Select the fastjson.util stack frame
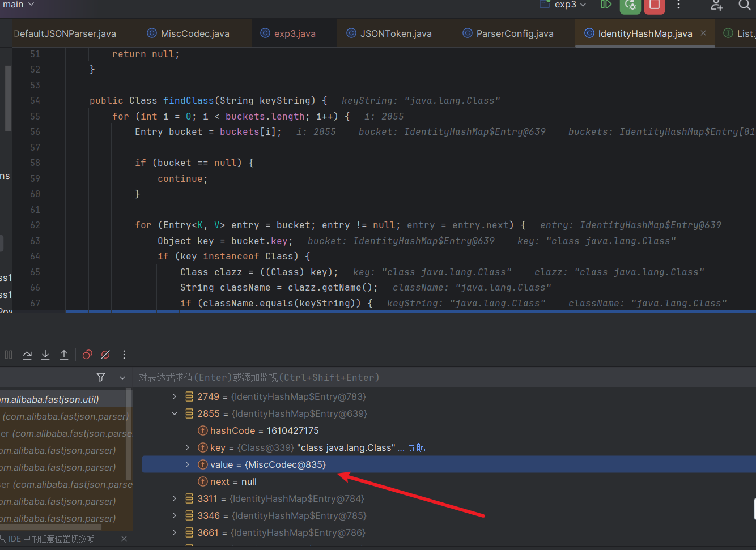This screenshot has height=550, width=756. click(x=63, y=399)
